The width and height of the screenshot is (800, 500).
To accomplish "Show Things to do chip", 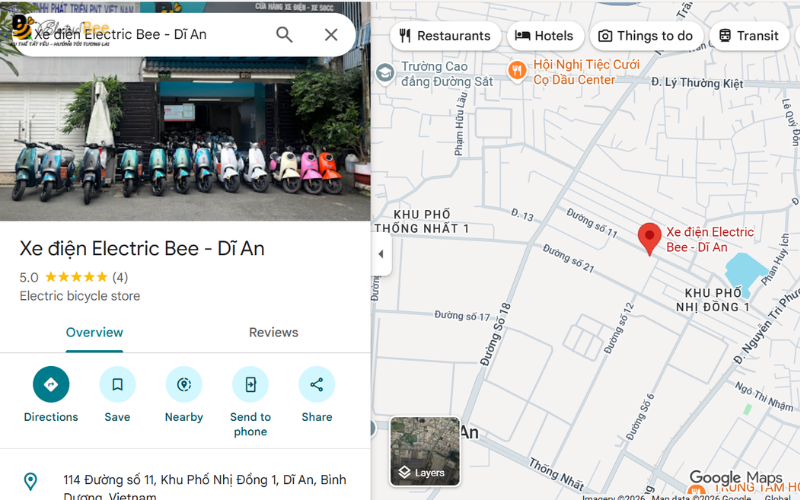I will (x=646, y=36).
